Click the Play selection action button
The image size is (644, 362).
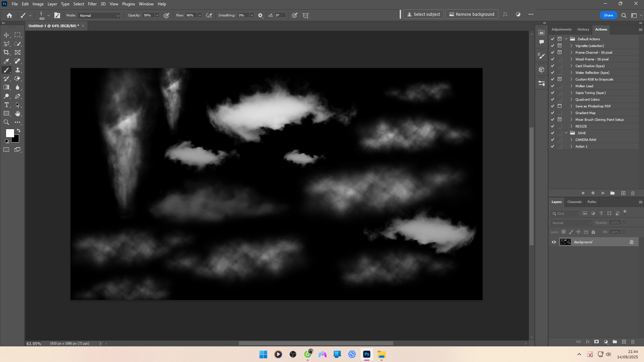603,193
